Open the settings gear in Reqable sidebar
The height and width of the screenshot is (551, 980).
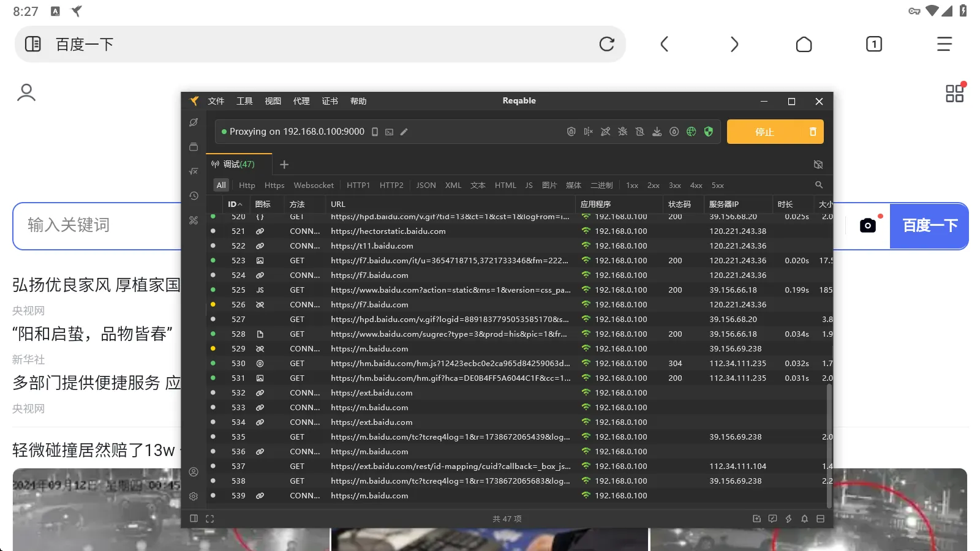[194, 497]
